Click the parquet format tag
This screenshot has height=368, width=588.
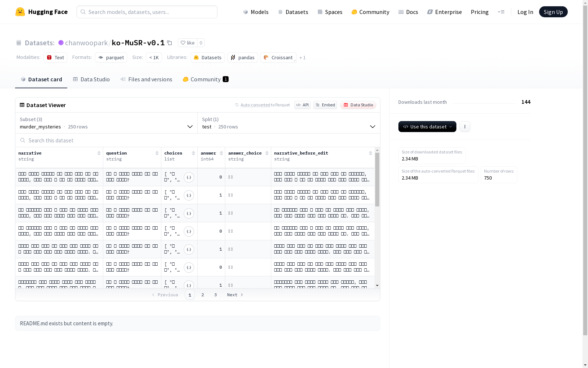point(111,57)
